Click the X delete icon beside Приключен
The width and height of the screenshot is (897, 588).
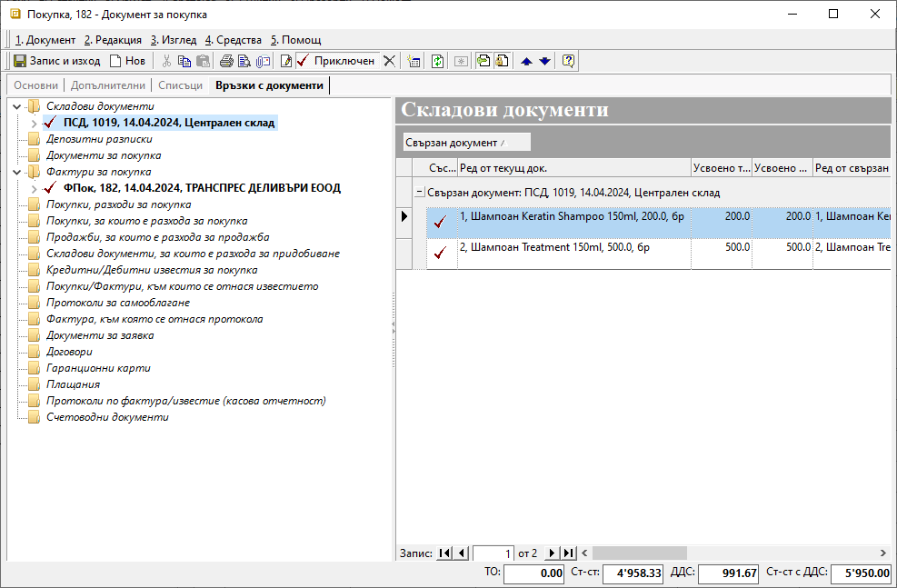[389, 61]
